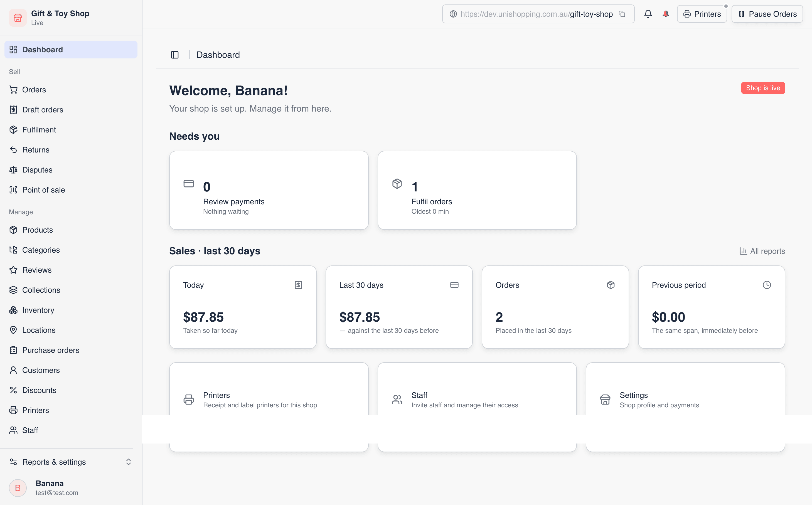Click the clock icon on Previous period

[767, 285]
